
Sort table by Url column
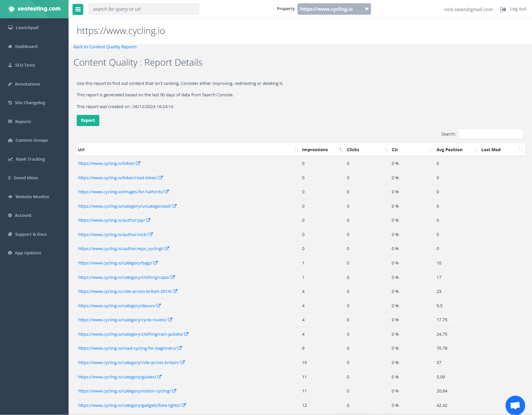coord(188,150)
